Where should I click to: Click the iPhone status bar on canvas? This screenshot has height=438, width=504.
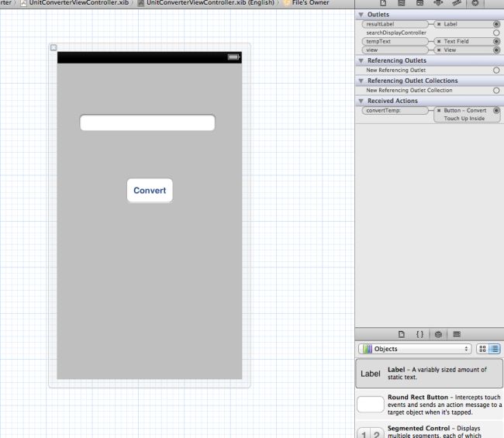(x=150, y=57)
